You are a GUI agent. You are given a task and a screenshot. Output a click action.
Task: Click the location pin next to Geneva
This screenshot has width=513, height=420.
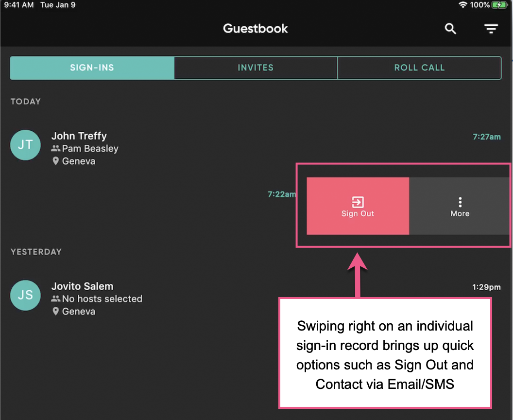(56, 161)
